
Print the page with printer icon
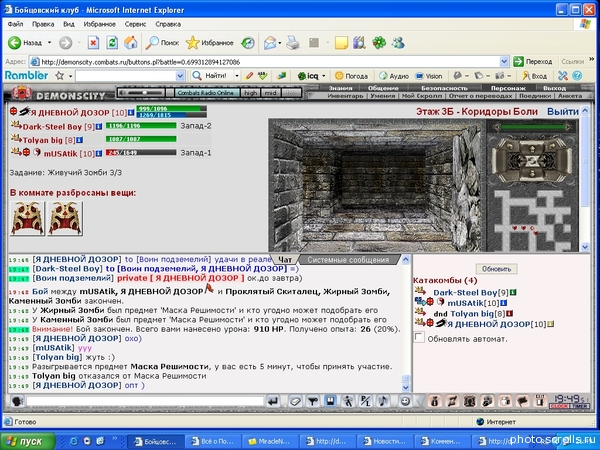(x=293, y=43)
